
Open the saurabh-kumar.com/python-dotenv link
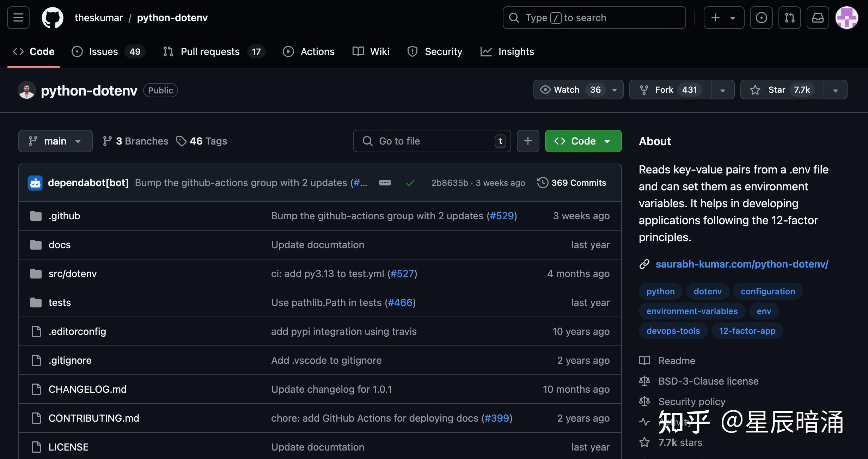tap(742, 264)
